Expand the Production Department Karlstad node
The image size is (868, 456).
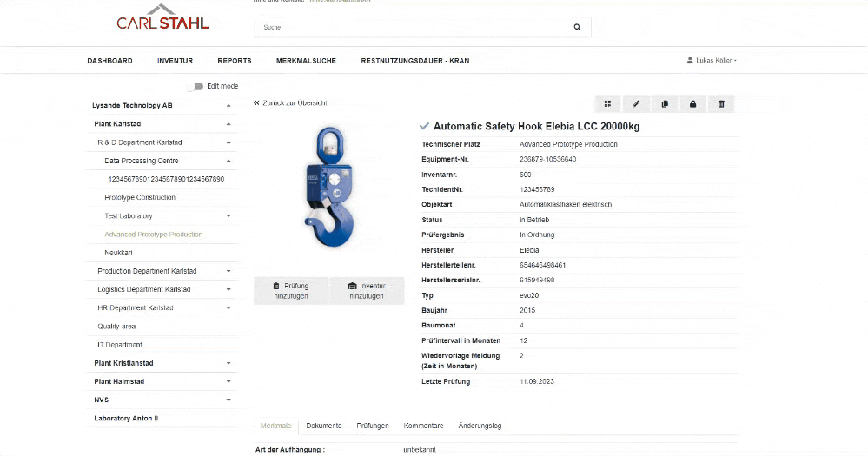(229, 271)
